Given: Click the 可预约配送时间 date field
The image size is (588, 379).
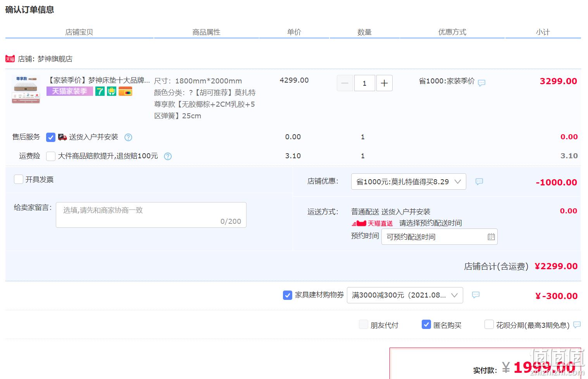Looking at the screenshot, I should (x=440, y=237).
